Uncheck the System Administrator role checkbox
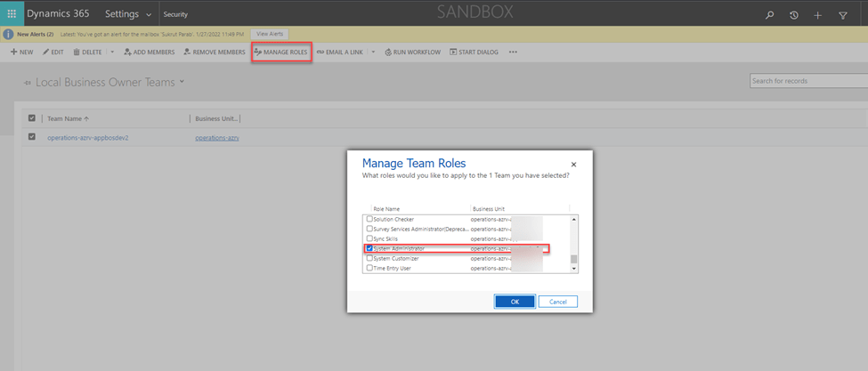This screenshot has width=868, height=371. 370,248
